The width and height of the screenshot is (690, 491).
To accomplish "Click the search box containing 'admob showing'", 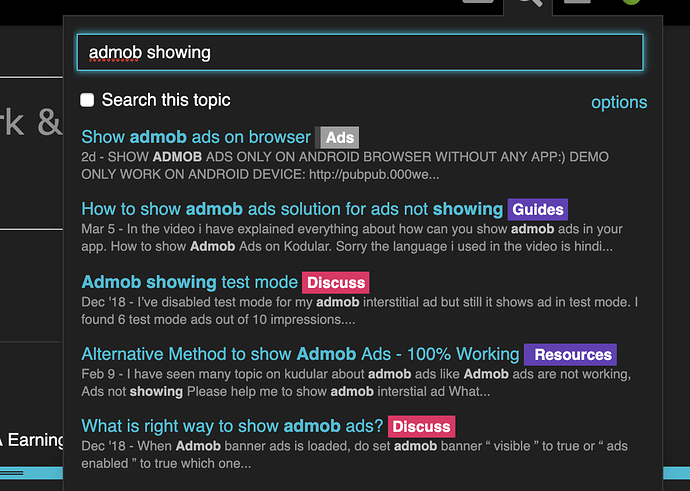I will 360,52.
